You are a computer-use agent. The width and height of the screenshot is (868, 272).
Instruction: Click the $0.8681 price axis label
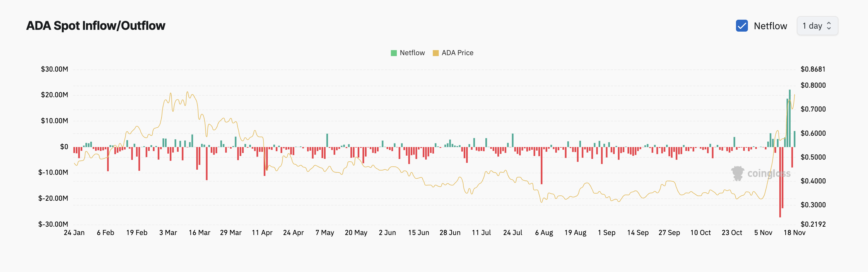click(813, 69)
